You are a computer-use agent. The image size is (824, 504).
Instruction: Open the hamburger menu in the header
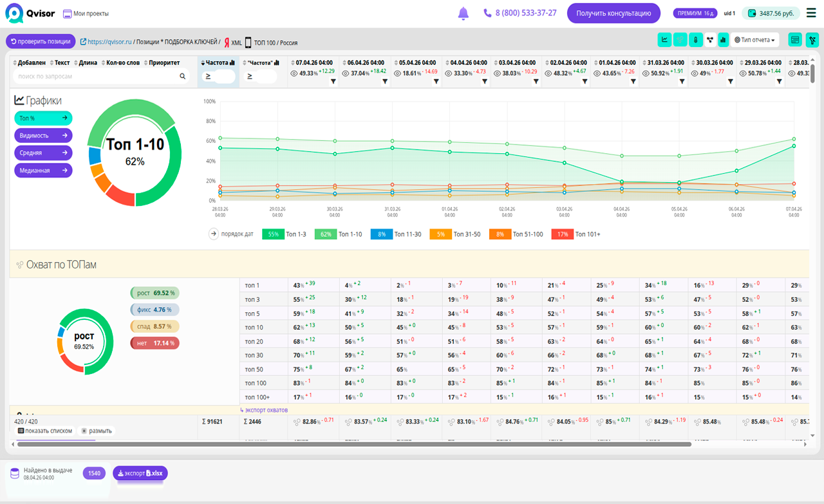810,13
